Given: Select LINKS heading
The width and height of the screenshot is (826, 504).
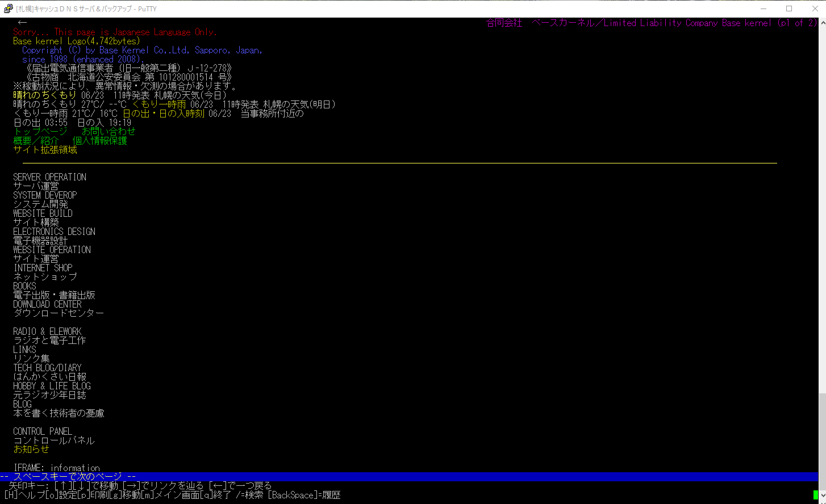Looking at the screenshot, I should point(25,350).
